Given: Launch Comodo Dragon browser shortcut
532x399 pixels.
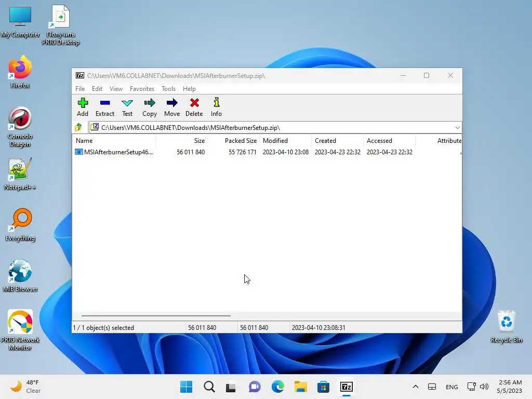Looking at the screenshot, I should pos(20,127).
